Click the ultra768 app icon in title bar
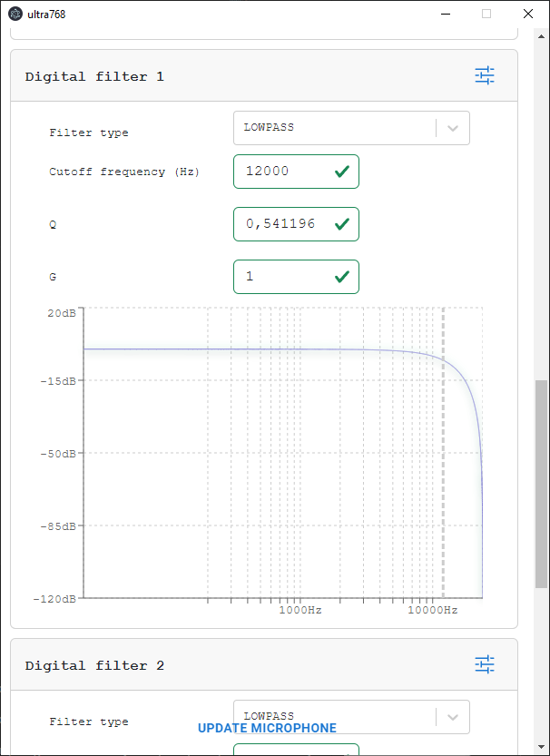 (x=15, y=14)
